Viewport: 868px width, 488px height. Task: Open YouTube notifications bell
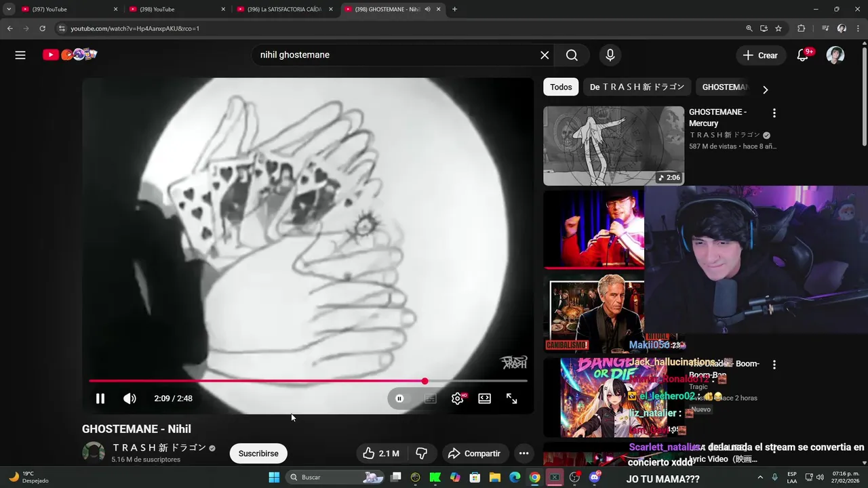click(x=803, y=55)
